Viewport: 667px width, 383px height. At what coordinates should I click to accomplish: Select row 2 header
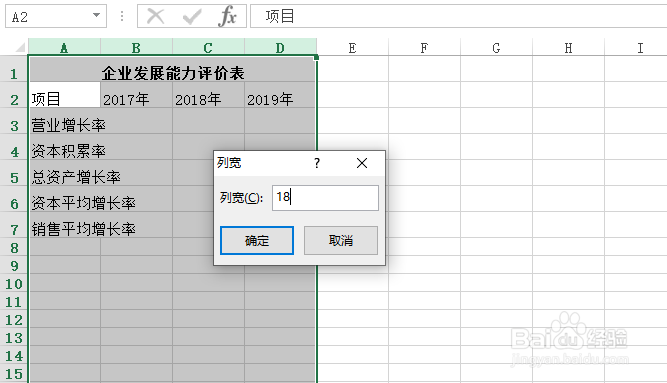[x=14, y=95]
